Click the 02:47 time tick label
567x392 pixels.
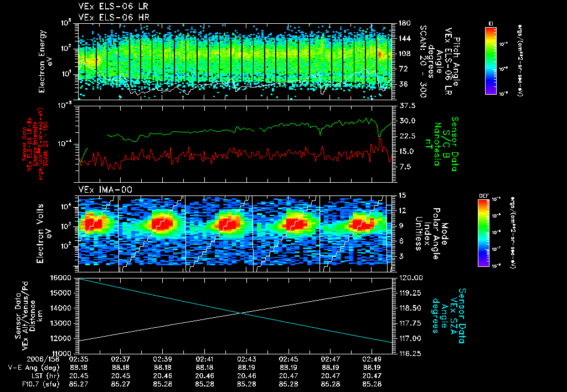330,359
